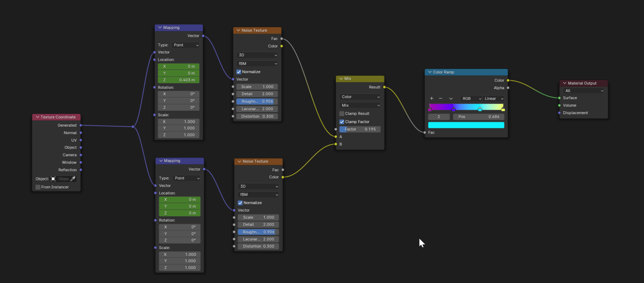644x283 pixels.
Task: Click the Material Output Displacement socket
Action: point(559,113)
